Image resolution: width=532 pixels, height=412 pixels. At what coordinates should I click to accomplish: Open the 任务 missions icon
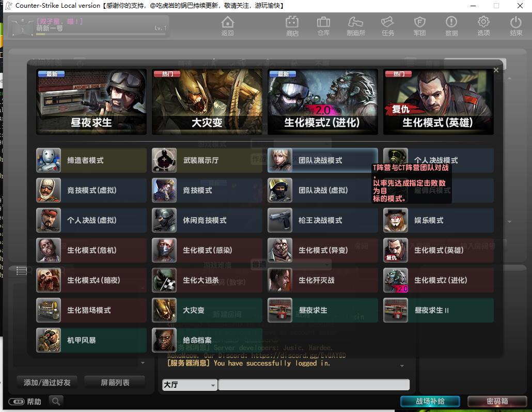[387, 26]
